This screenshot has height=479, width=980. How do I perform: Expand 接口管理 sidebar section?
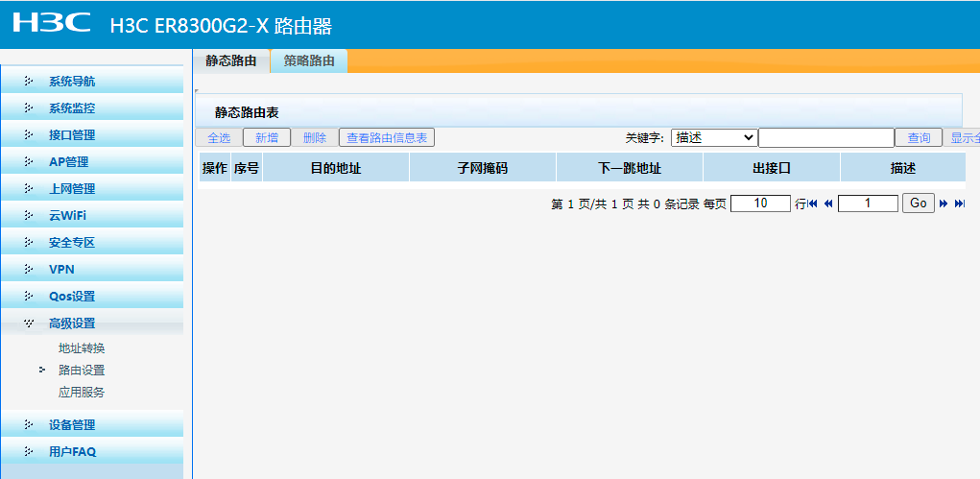point(92,135)
